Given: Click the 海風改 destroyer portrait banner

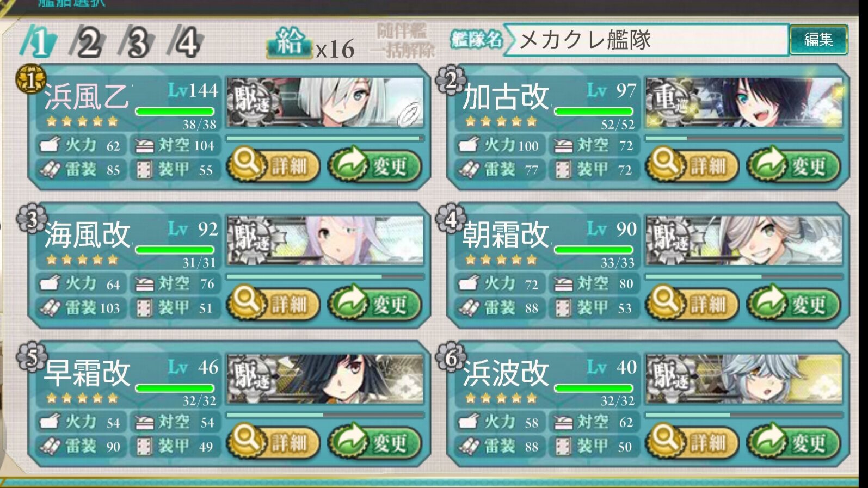Looking at the screenshot, I should tap(325, 241).
